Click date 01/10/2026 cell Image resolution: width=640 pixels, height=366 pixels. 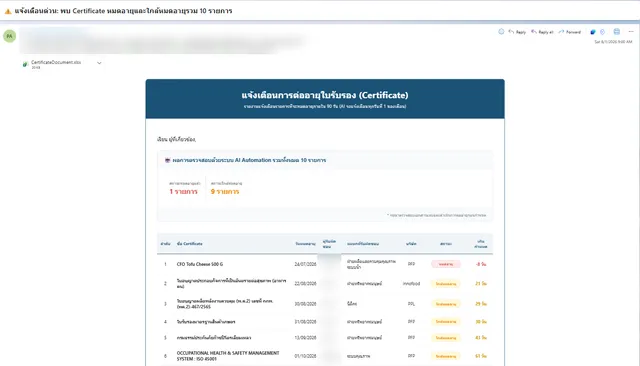pyautogui.click(x=305, y=356)
